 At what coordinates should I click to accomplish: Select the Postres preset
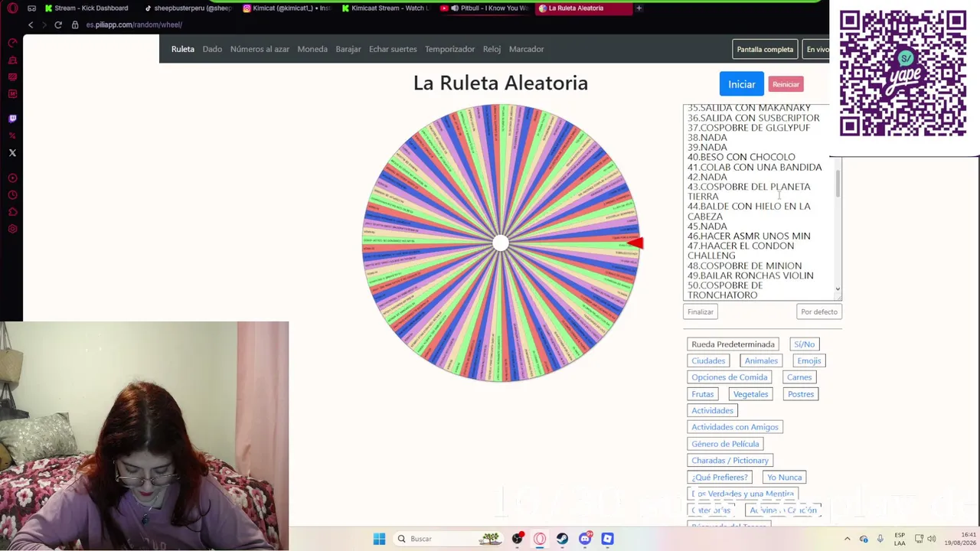[801, 394]
